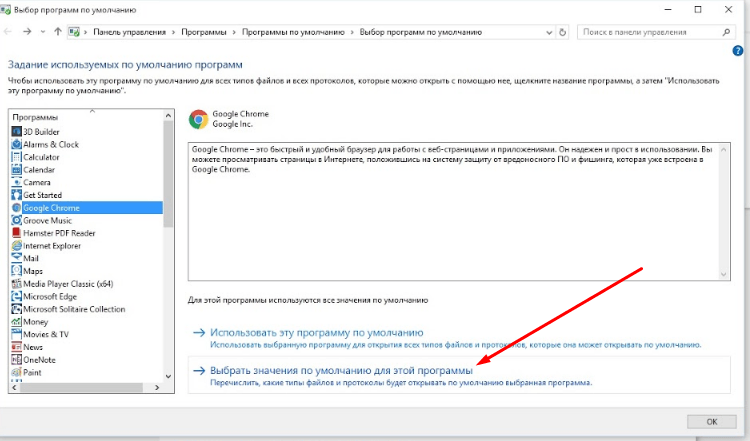Click the search magnifier icon

pos(726,32)
